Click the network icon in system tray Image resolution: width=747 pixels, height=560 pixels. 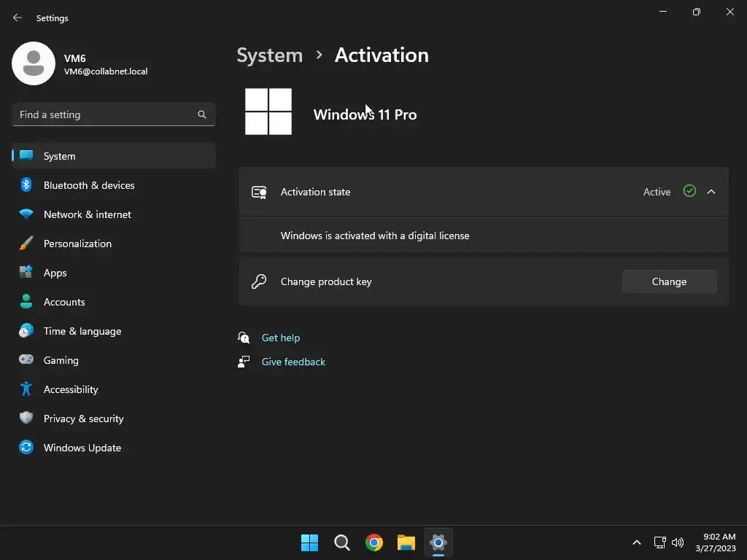(x=659, y=542)
